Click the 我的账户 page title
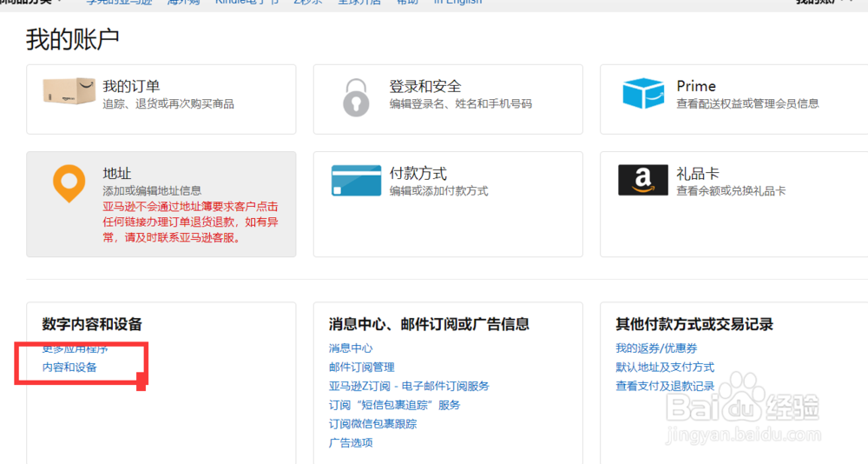 pyautogui.click(x=73, y=40)
